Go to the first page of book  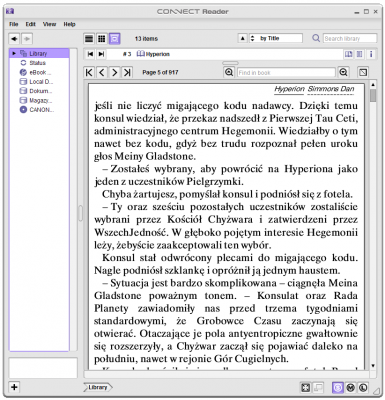coord(89,72)
